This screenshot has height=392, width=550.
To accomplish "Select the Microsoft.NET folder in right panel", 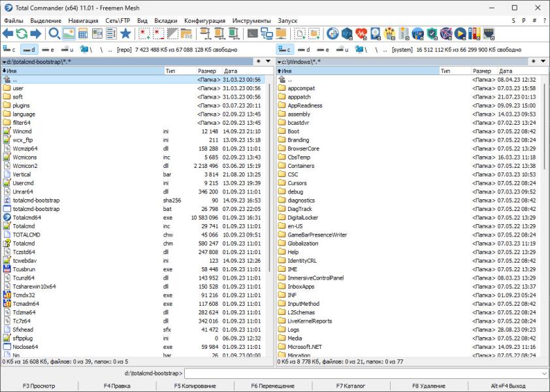I will click(409, 347).
